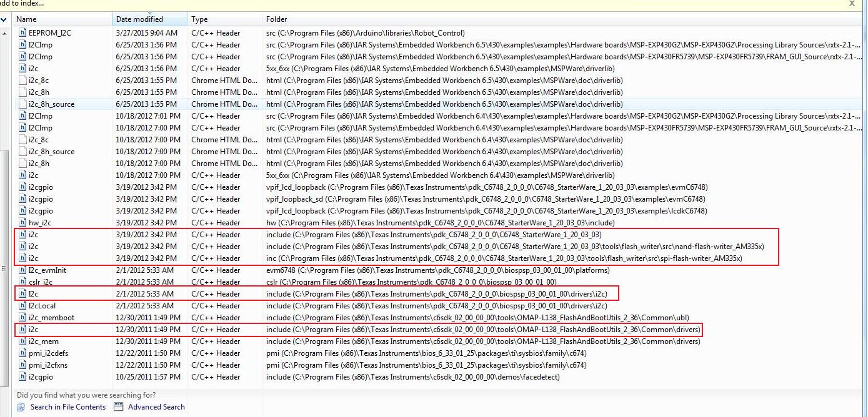The width and height of the screenshot is (868, 417).
Task: Select i2c_8c icon dated 6/25/2013
Action: (x=22, y=80)
